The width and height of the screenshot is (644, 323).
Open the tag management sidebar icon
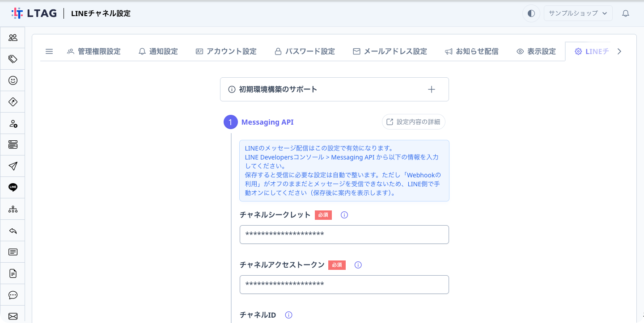13,59
